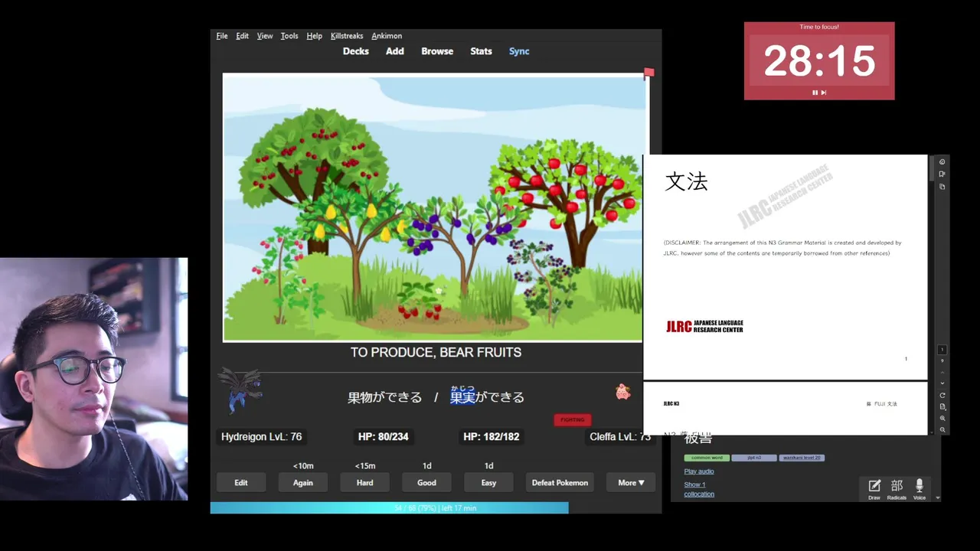Image resolution: width=980 pixels, height=551 pixels.
Task: Click the jlpt n3 tag
Action: (x=754, y=458)
